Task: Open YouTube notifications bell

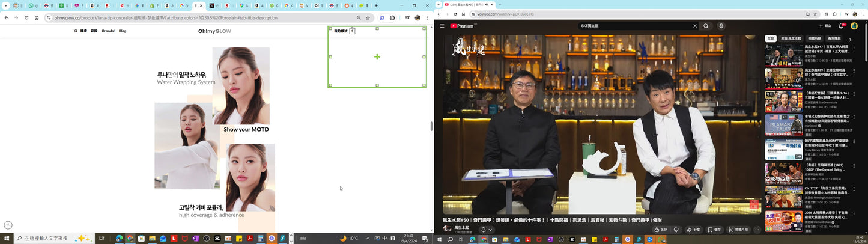Action: point(842,26)
